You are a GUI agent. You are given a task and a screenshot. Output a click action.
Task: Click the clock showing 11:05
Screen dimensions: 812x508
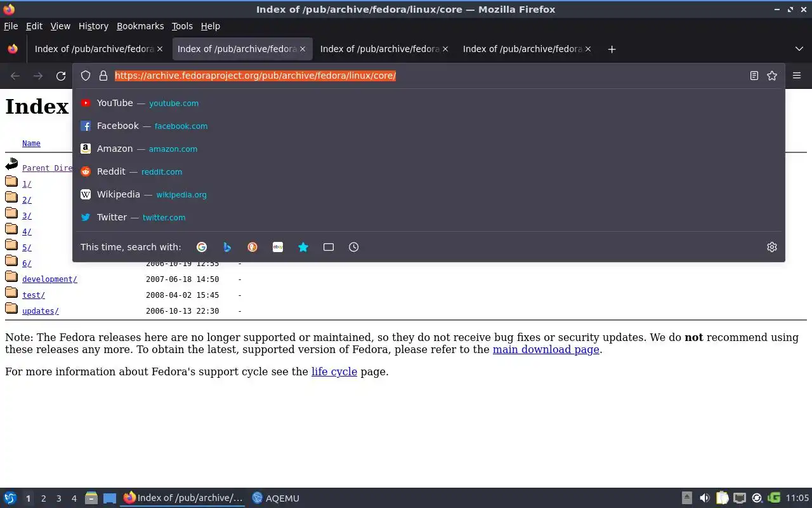[x=797, y=498]
